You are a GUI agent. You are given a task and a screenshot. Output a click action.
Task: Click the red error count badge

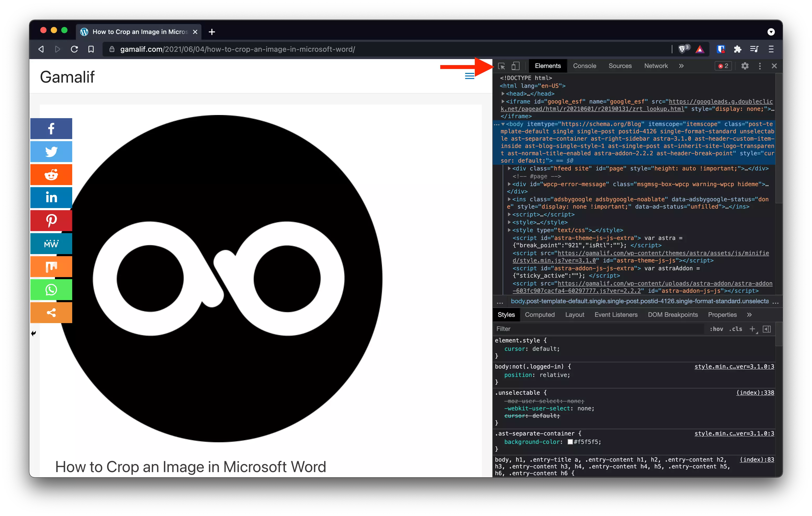[723, 66]
